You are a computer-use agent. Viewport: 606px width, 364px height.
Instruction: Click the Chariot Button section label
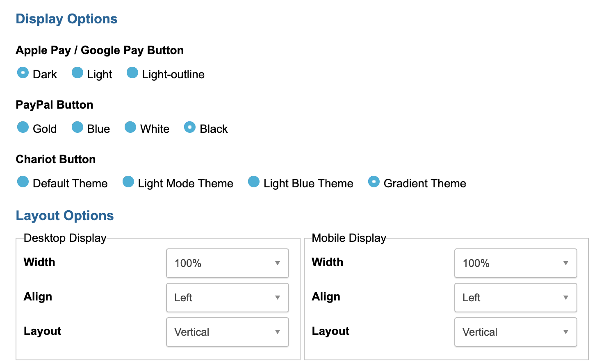coord(56,159)
